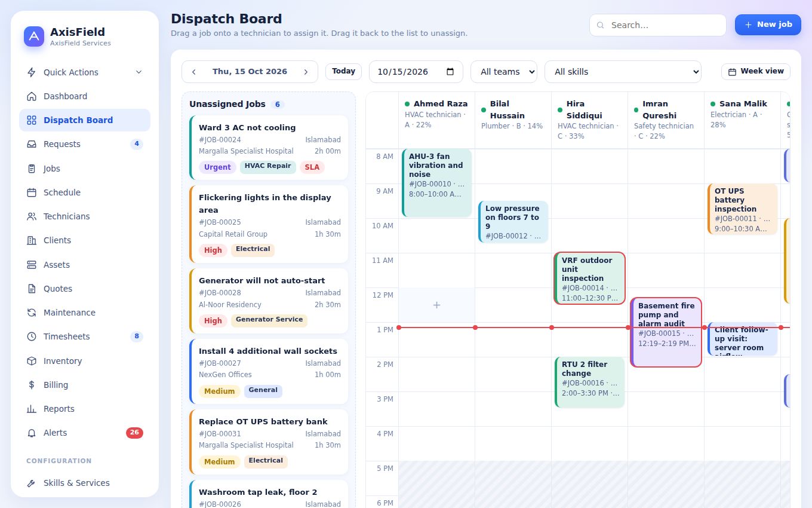
Task: Focus the Search input field
Action: click(657, 25)
